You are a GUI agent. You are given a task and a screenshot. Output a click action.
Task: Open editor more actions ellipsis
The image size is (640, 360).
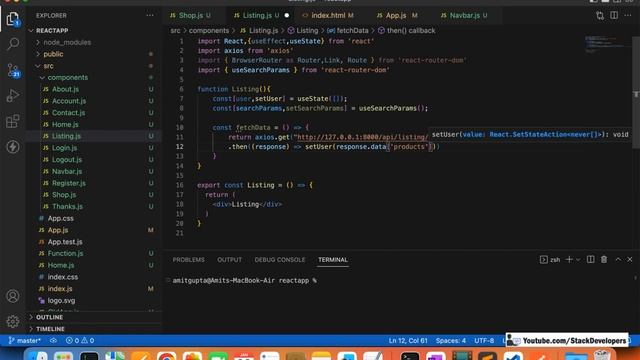click(x=628, y=16)
